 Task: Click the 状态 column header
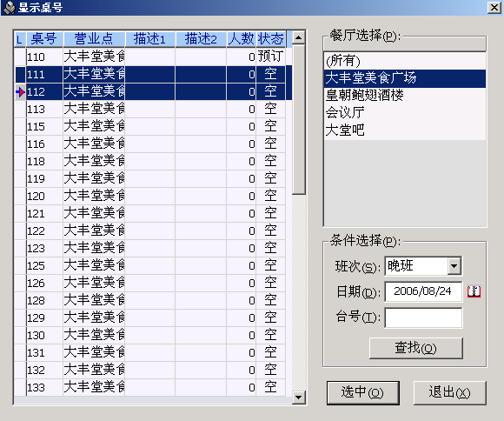270,39
